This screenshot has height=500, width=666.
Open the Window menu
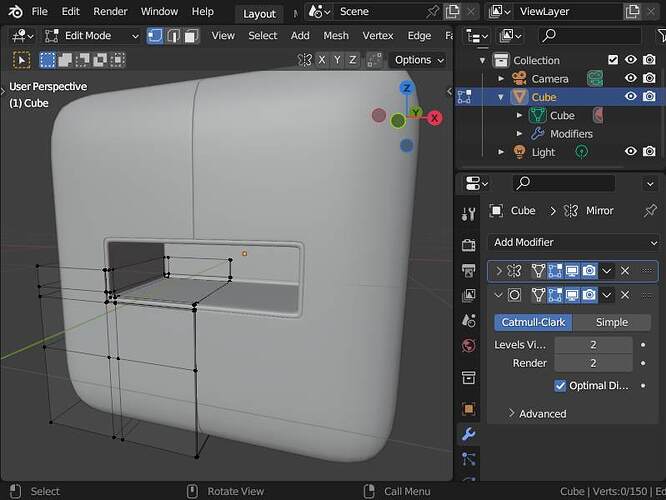click(x=159, y=11)
